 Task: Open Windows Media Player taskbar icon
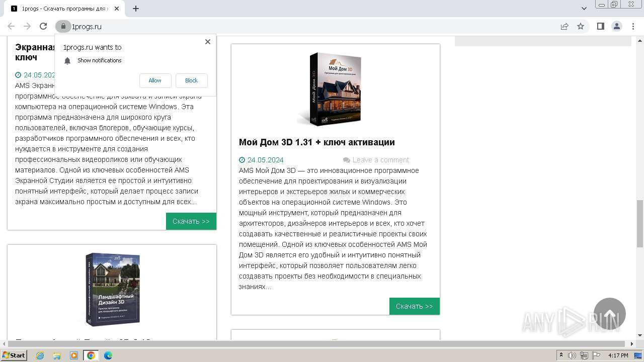(74, 355)
